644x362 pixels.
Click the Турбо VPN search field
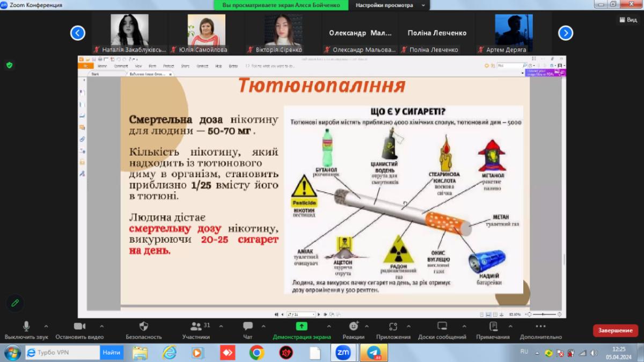point(62,353)
